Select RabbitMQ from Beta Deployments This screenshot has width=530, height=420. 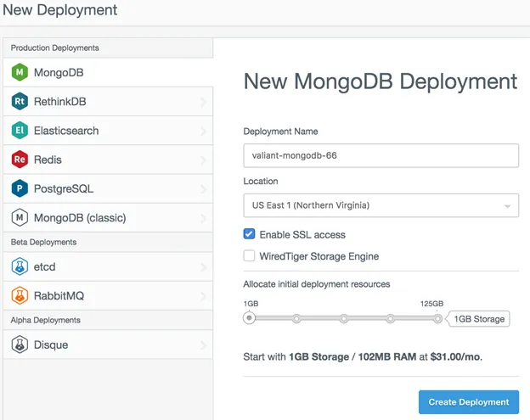(x=59, y=295)
